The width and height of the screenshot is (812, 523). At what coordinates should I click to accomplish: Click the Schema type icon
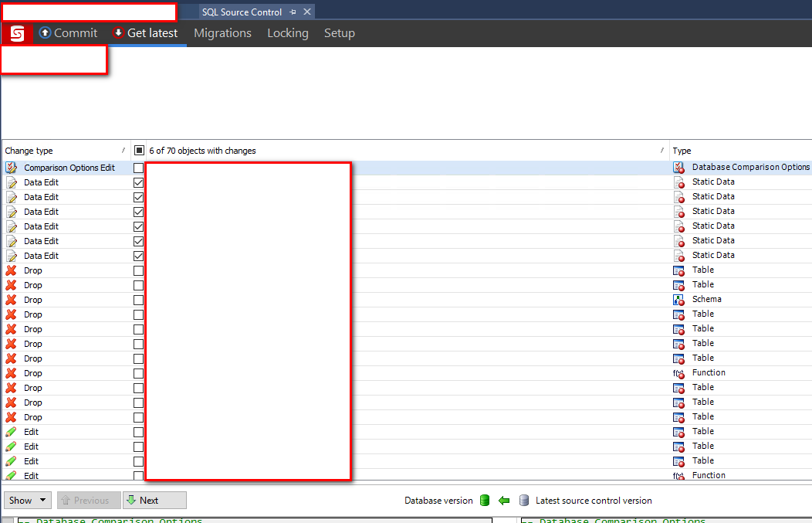point(678,299)
